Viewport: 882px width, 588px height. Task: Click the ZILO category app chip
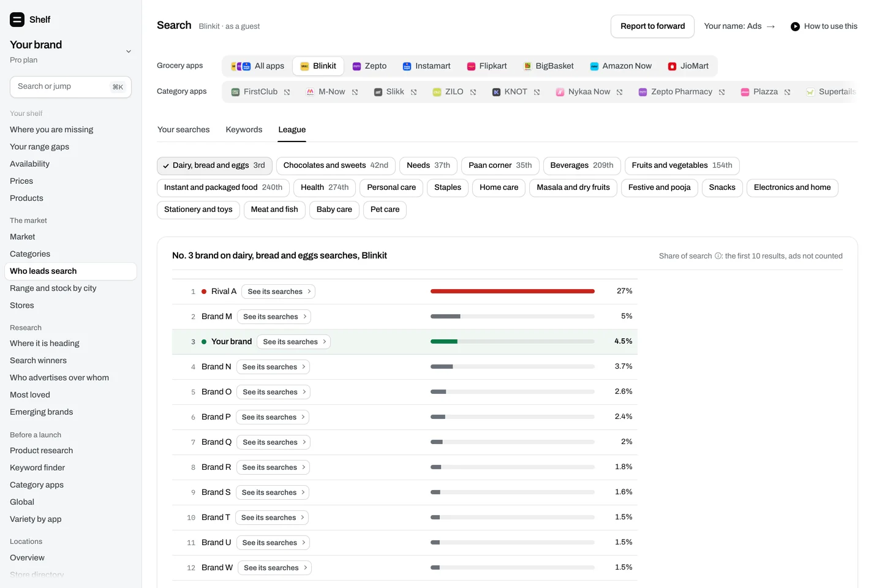(x=454, y=92)
